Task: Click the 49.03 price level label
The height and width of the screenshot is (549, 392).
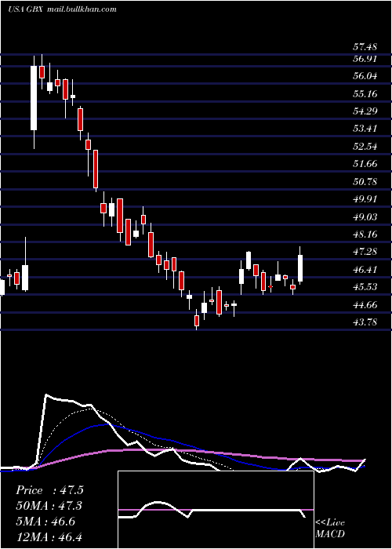Action: [x=365, y=216]
